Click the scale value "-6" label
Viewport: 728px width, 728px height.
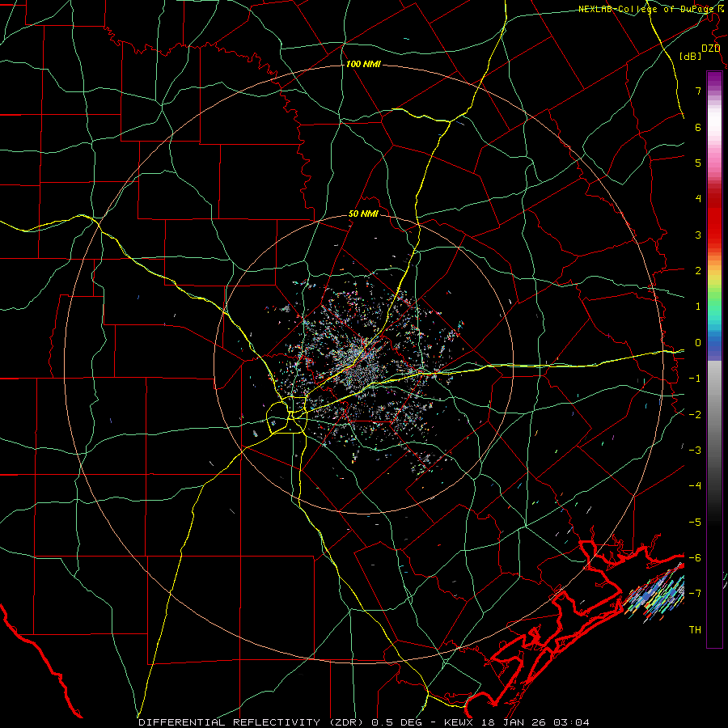pos(695,557)
